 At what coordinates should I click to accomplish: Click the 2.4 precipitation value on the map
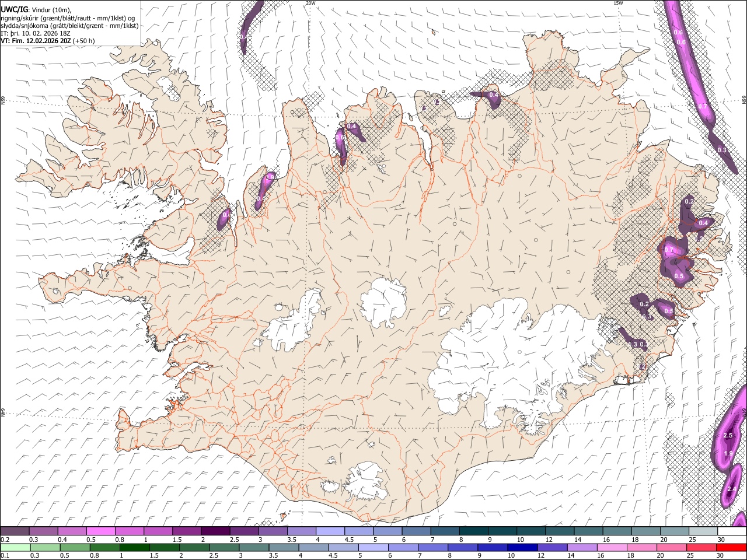pyautogui.click(x=732, y=489)
